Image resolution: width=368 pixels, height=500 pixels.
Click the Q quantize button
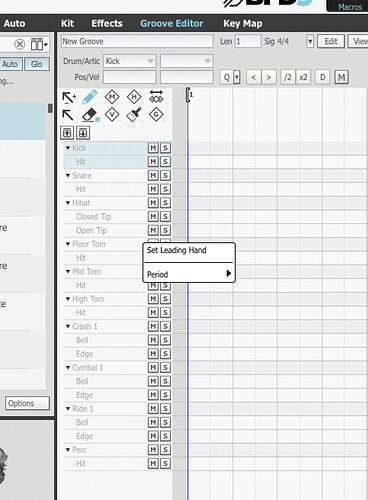227,77
